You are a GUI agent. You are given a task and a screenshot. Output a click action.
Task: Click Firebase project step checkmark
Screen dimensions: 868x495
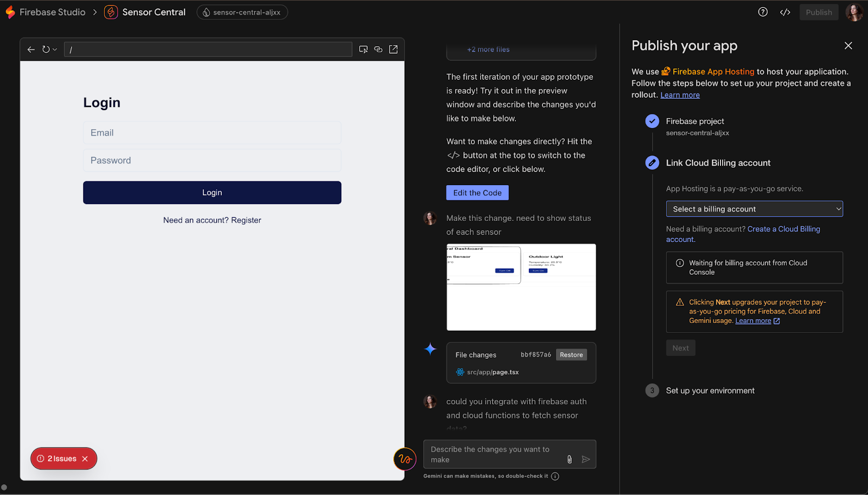652,121
